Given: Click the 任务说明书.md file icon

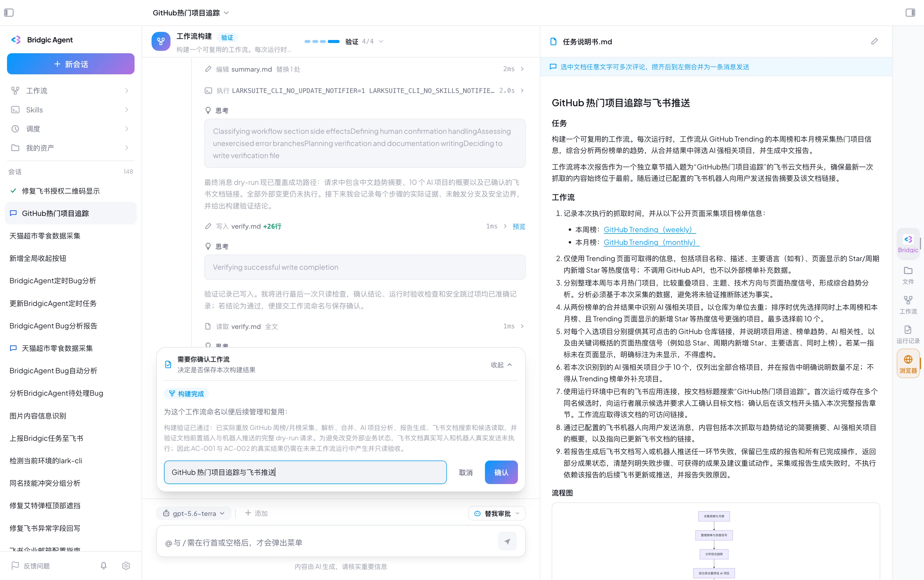Looking at the screenshot, I should point(553,41).
